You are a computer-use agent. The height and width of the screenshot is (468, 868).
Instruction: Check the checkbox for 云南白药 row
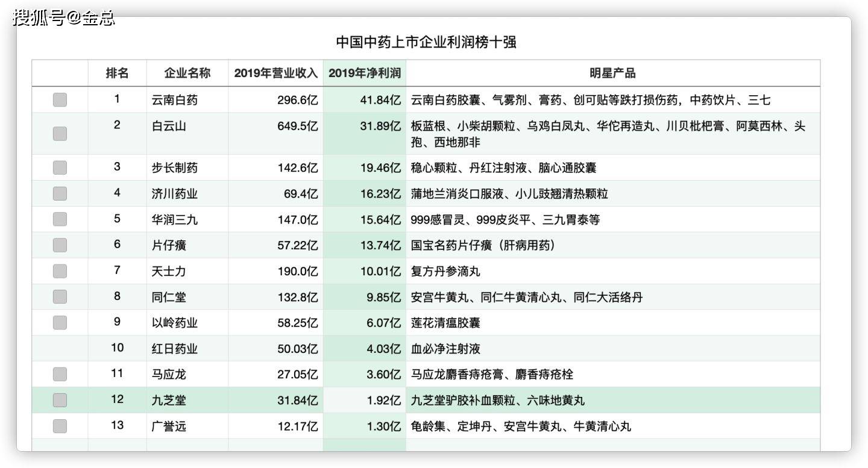click(59, 99)
